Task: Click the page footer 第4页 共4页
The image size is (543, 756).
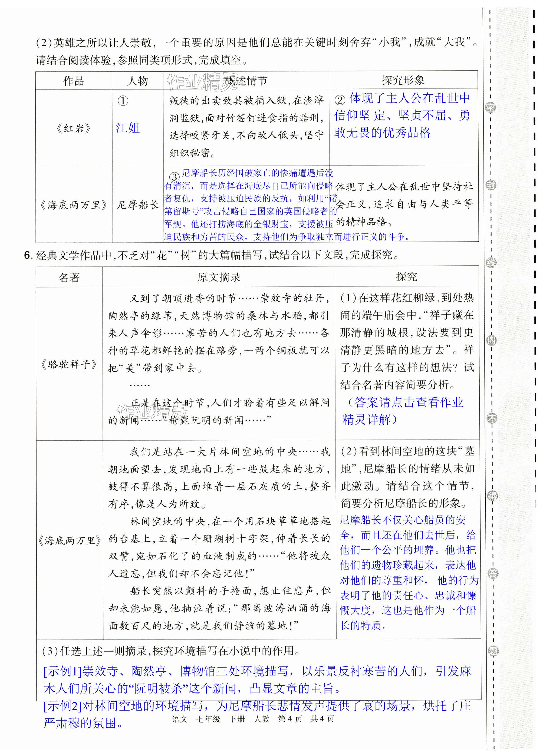Action: 306,719
